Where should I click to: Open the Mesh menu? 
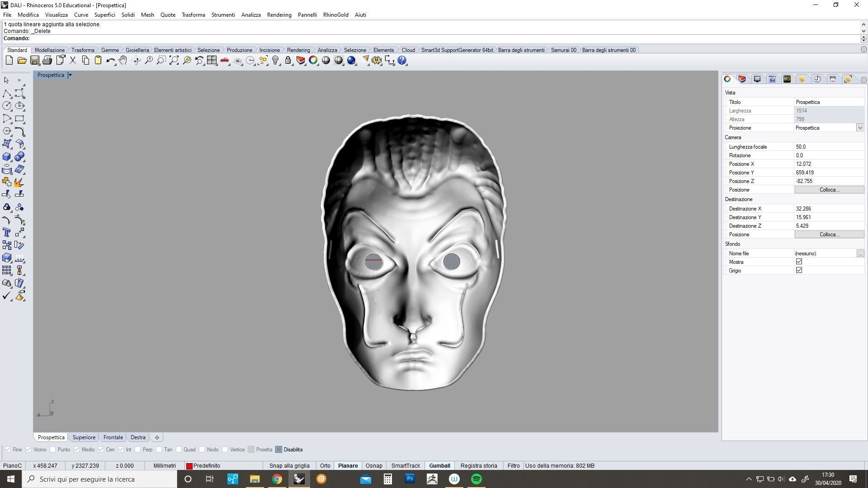pos(147,14)
